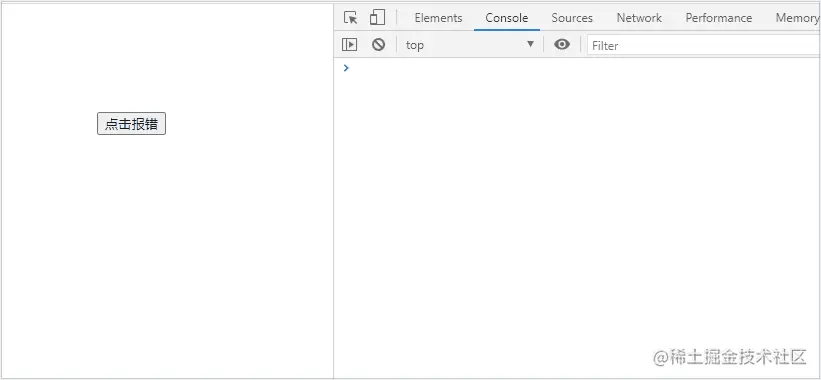The height and width of the screenshot is (380, 821).
Task: Clear the console with the ban icon
Action: (x=379, y=45)
